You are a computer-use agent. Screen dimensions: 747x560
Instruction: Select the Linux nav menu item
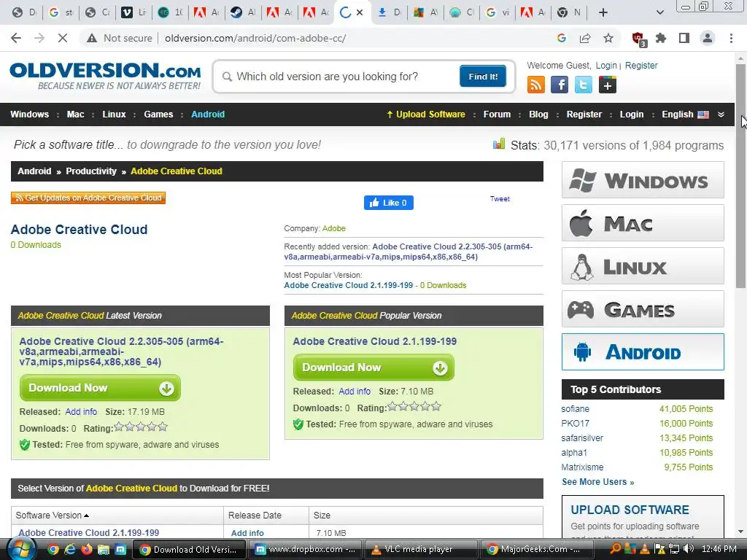[x=114, y=114]
